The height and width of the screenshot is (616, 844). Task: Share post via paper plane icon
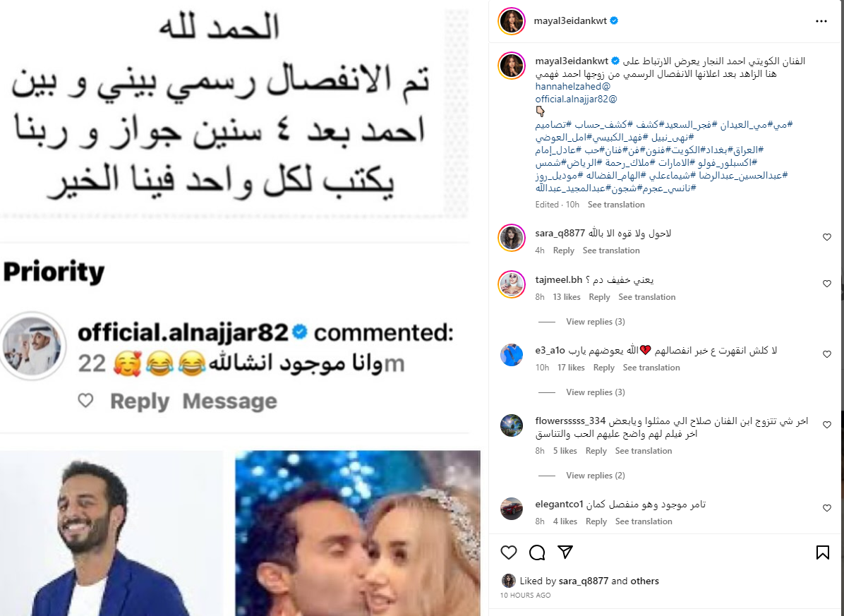click(565, 552)
